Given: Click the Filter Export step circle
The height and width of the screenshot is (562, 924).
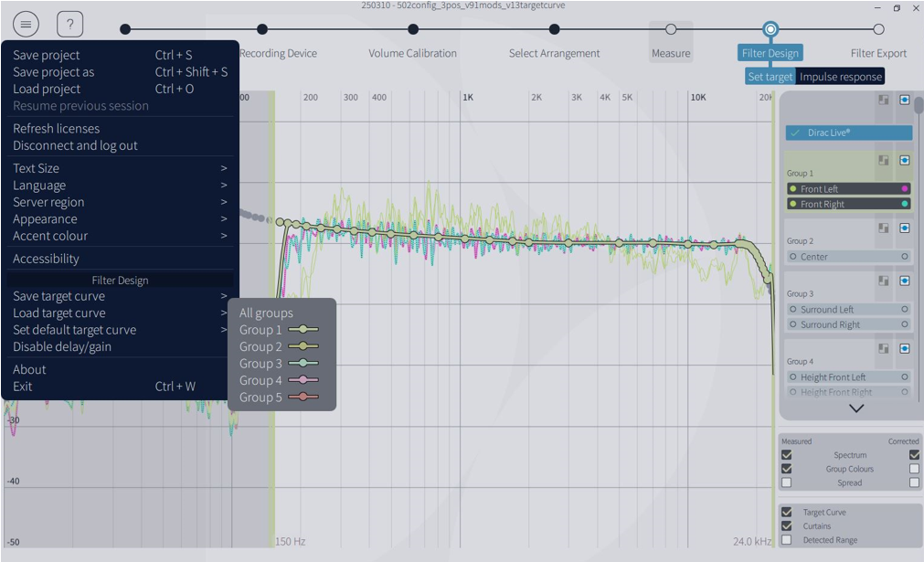Looking at the screenshot, I should [x=878, y=29].
